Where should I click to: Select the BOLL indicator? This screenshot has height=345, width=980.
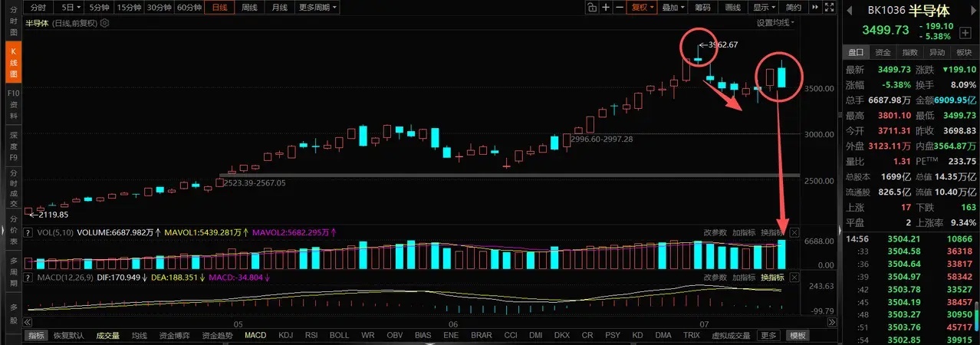tap(339, 336)
